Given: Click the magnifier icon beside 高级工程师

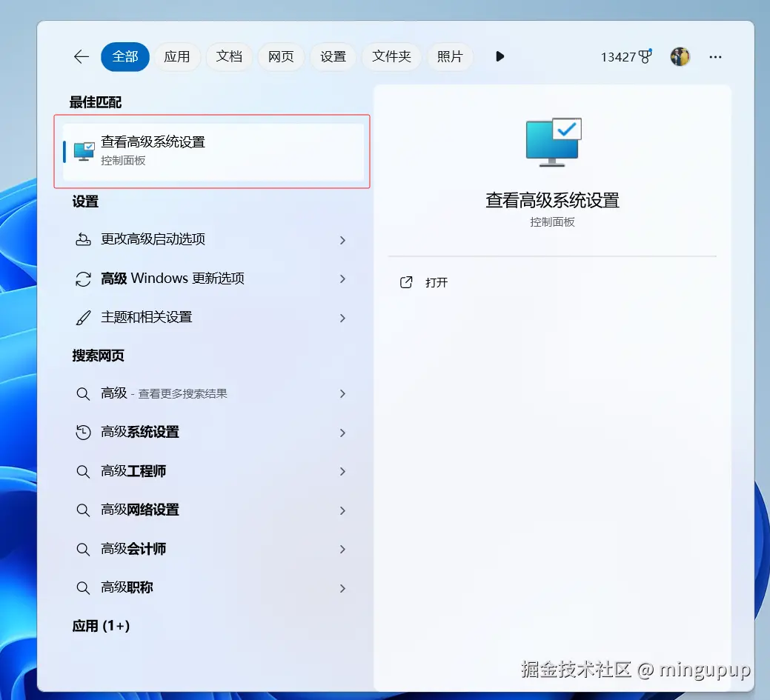Looking at the screenshot, I should [83, 471].
